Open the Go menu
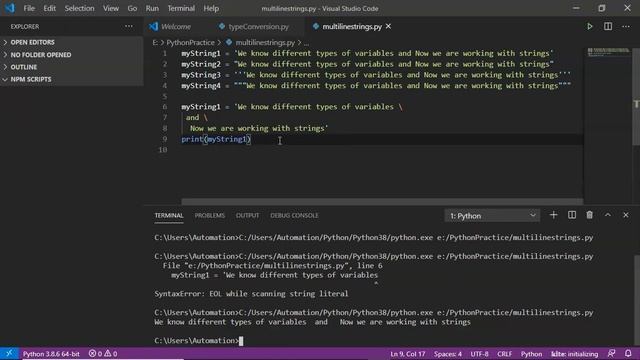640x360 pixels. (132, 8)
